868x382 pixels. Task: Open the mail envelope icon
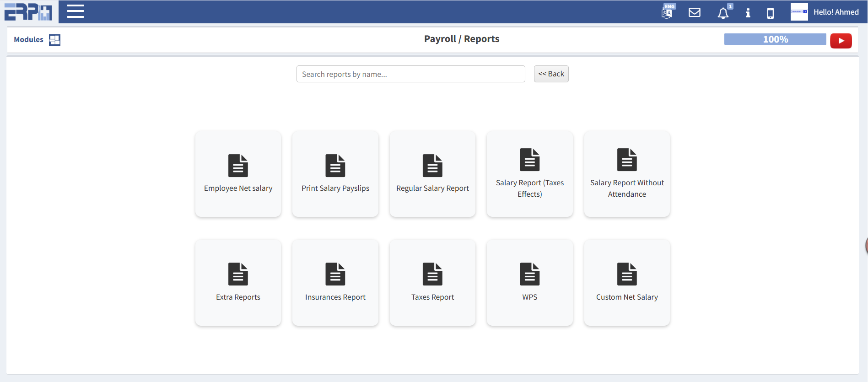[695, 12]
